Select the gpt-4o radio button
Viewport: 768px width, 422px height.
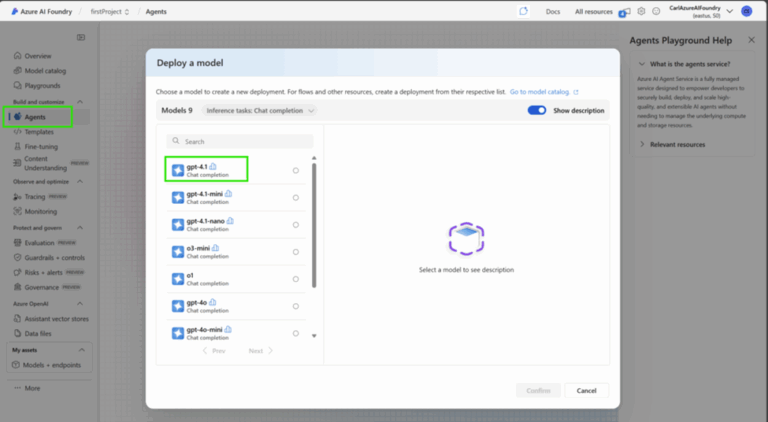point(296,306)
